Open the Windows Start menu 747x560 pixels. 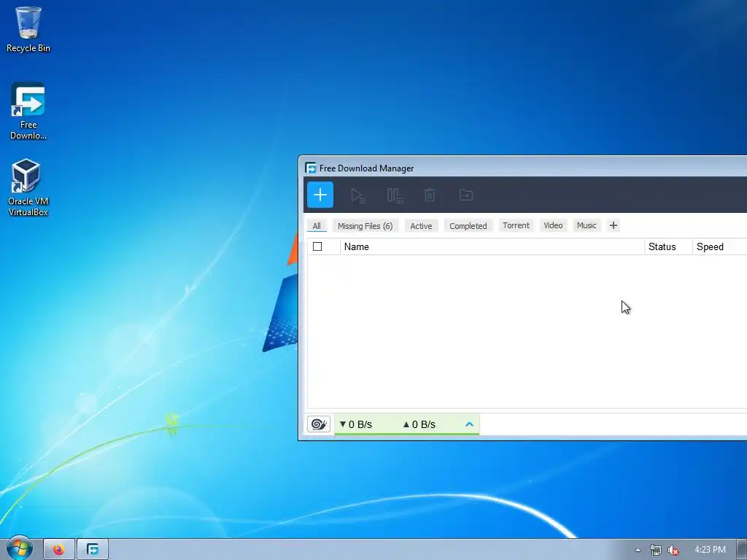pos(20,548)
